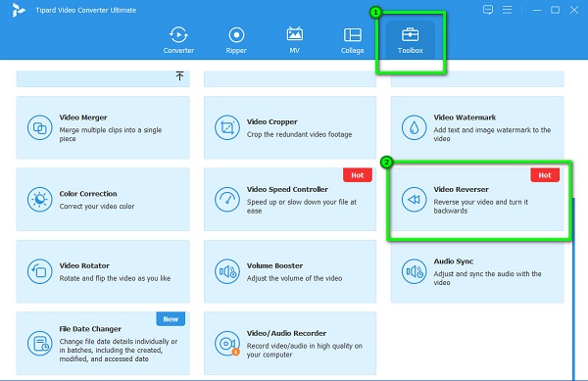The width and height of the screenshot is (588, 381).
Task: Click the Collage layout icon
Action: pos(353,35)
